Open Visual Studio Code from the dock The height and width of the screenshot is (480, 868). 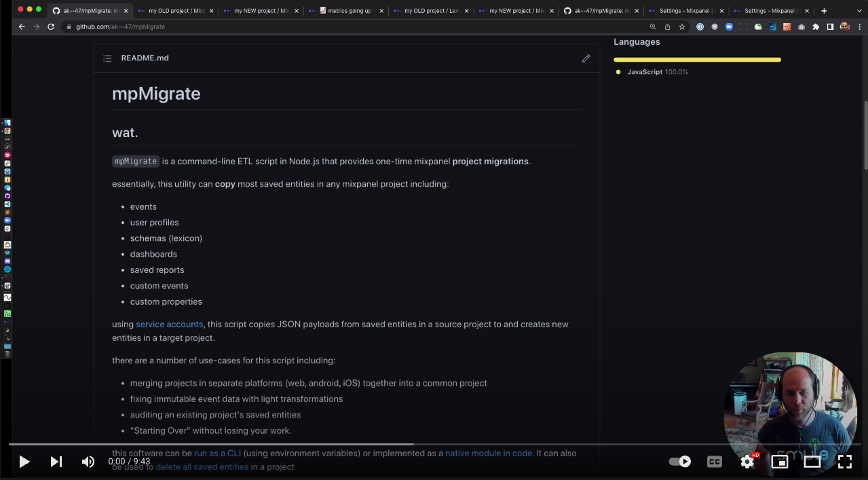[7, 204]
